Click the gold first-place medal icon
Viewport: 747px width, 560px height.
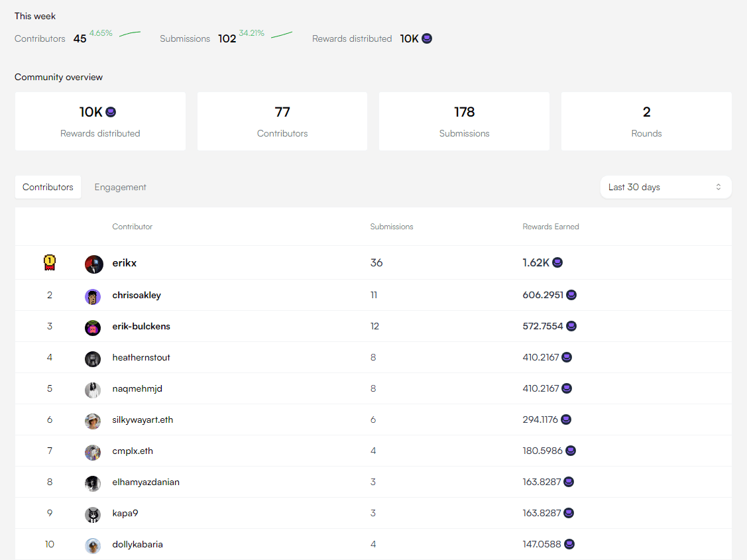[x=49, y=263]
